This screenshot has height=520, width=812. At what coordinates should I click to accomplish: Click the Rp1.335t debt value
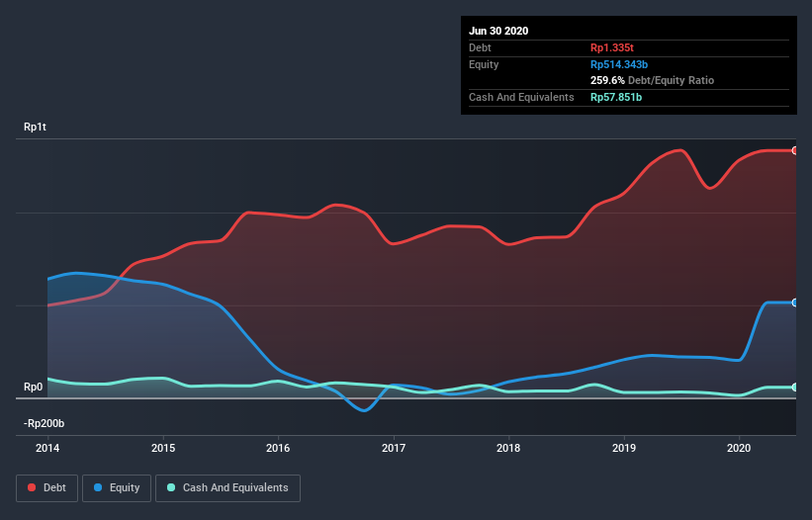pyautogui.click(x=612, y=48)
